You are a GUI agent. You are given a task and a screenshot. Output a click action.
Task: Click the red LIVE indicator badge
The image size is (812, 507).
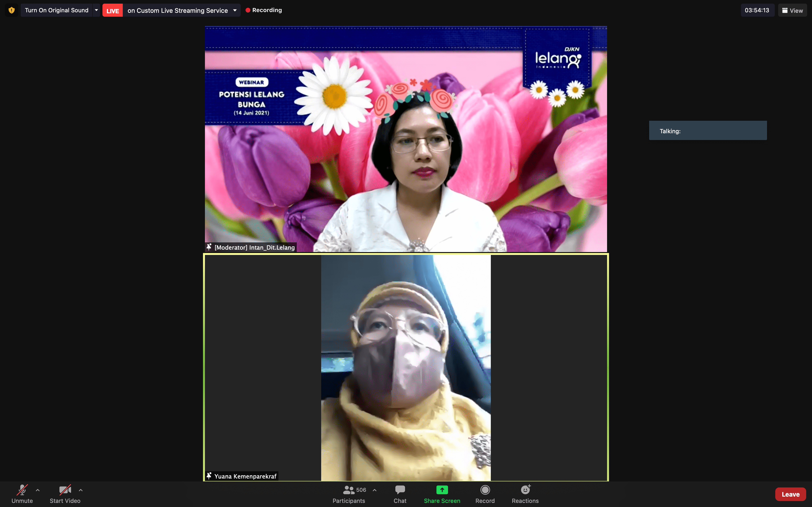click(x=112, y=10)
